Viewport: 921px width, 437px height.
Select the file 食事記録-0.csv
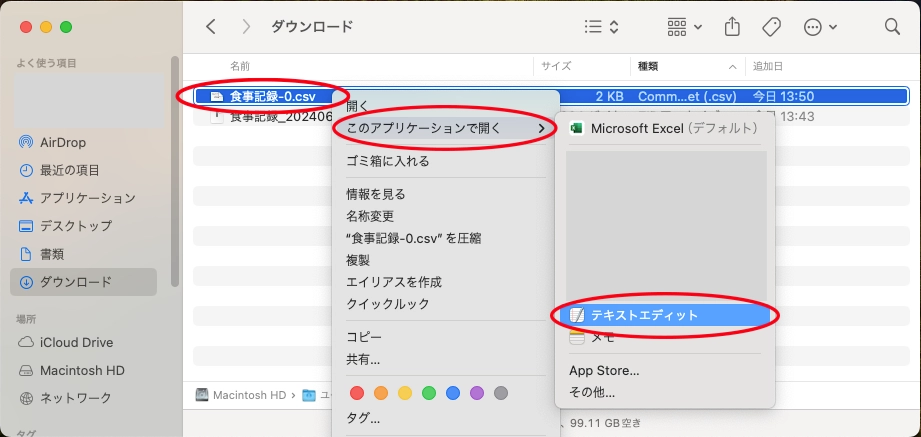click(273, 96)
